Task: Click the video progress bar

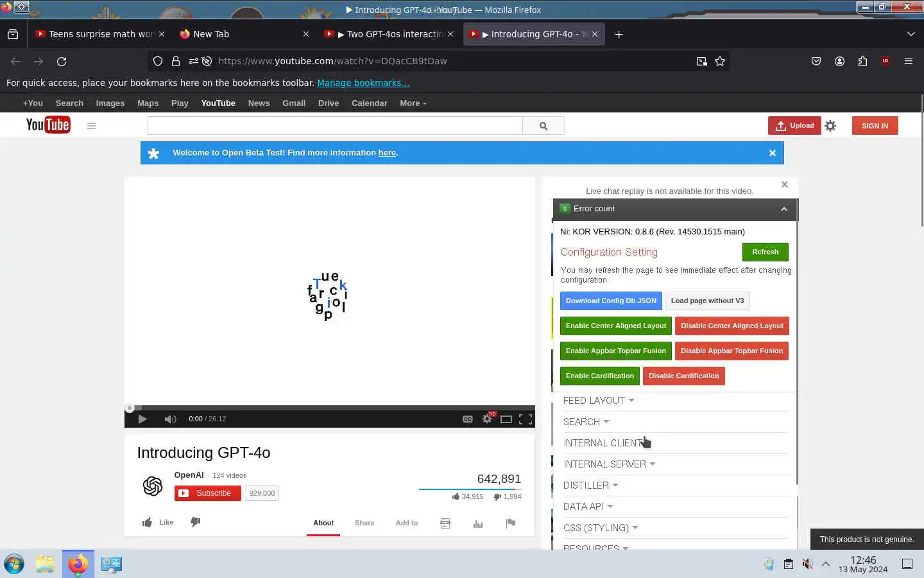Action: (330, 408)
